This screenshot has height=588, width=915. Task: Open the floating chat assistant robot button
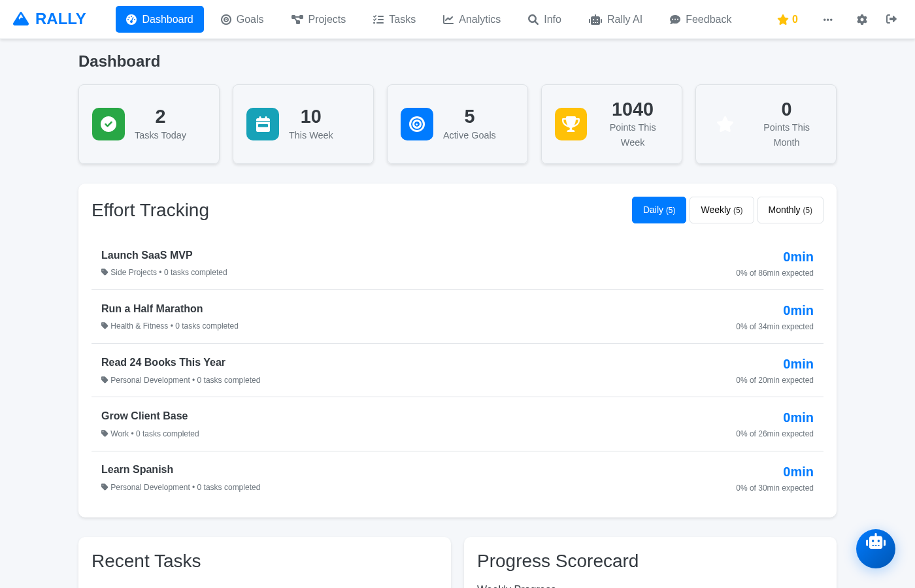(x=876, y=549)
